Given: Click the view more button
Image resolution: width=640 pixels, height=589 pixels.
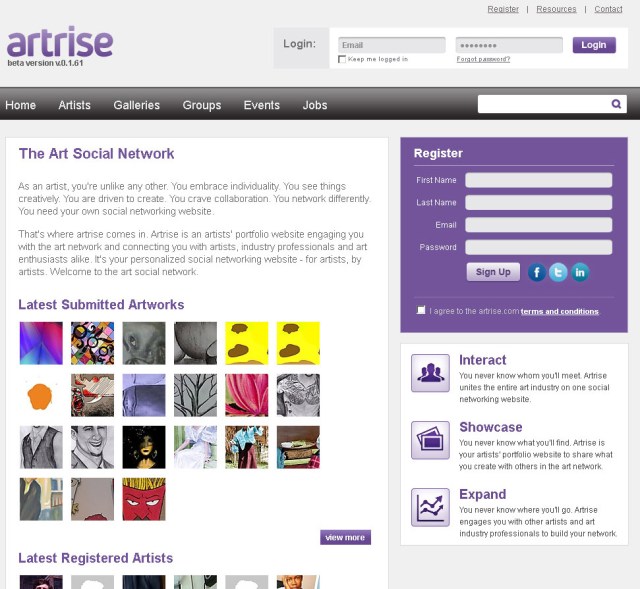Looking at the screenshot, I should pos(345,537).
